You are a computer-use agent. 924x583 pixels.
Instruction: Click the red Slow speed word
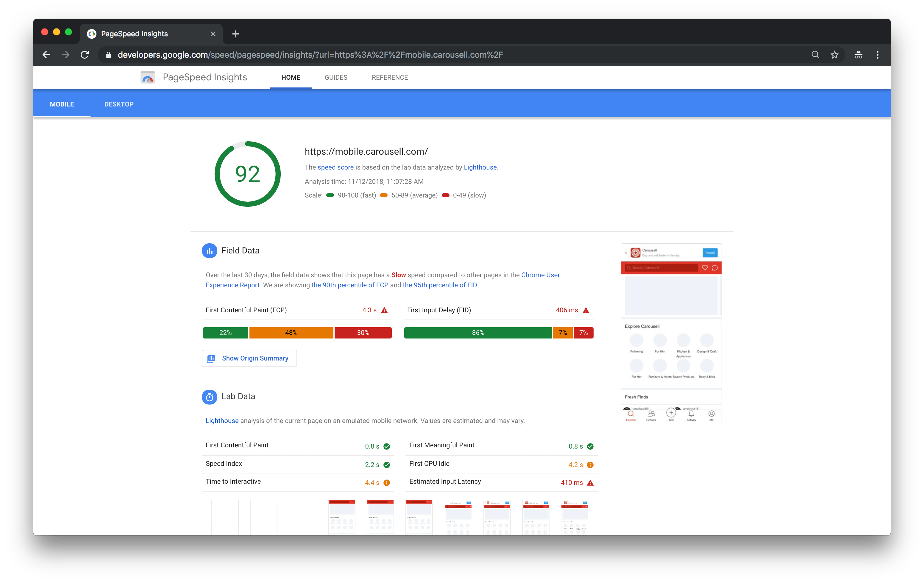398,275
